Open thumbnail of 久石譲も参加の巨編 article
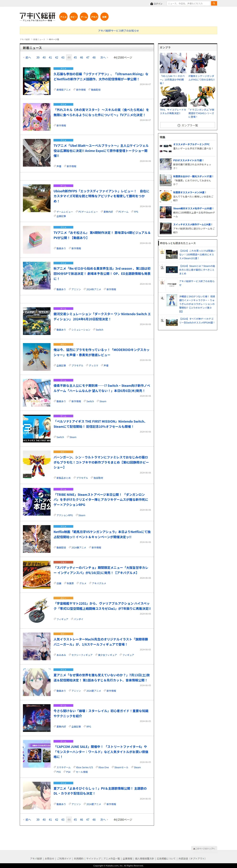237x868 pixels. [x=37, y=81]
